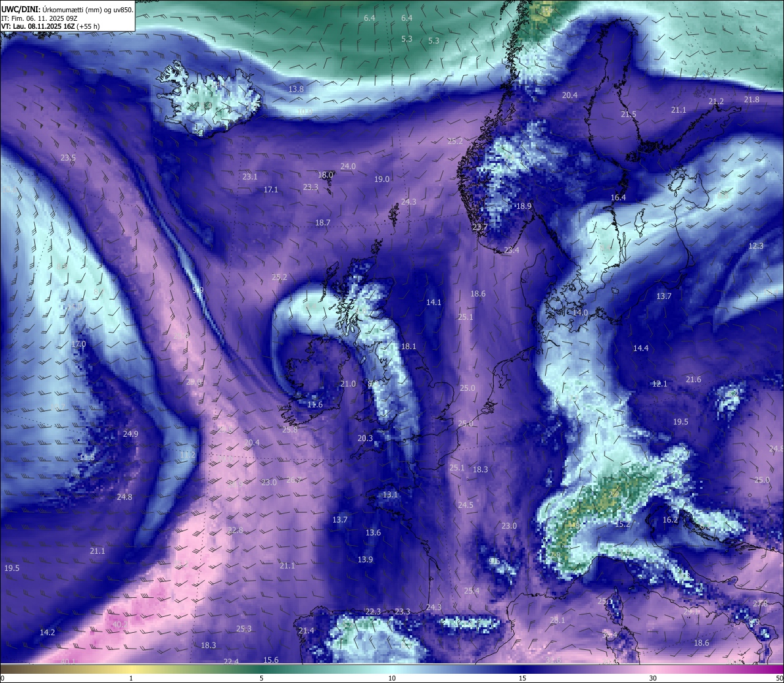Click the 15 tick on the color scale
Screen dimensions: 784x683
(522, 678)
